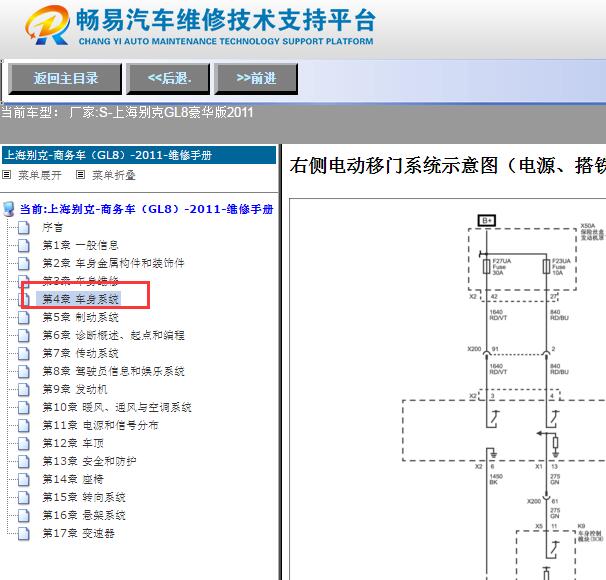Go forward with >>前进 button

256,79
